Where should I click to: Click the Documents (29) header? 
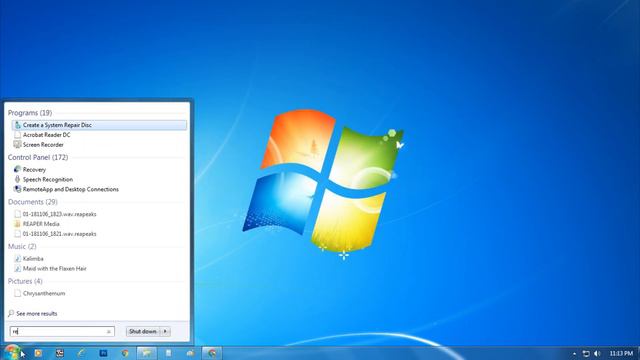33,202
